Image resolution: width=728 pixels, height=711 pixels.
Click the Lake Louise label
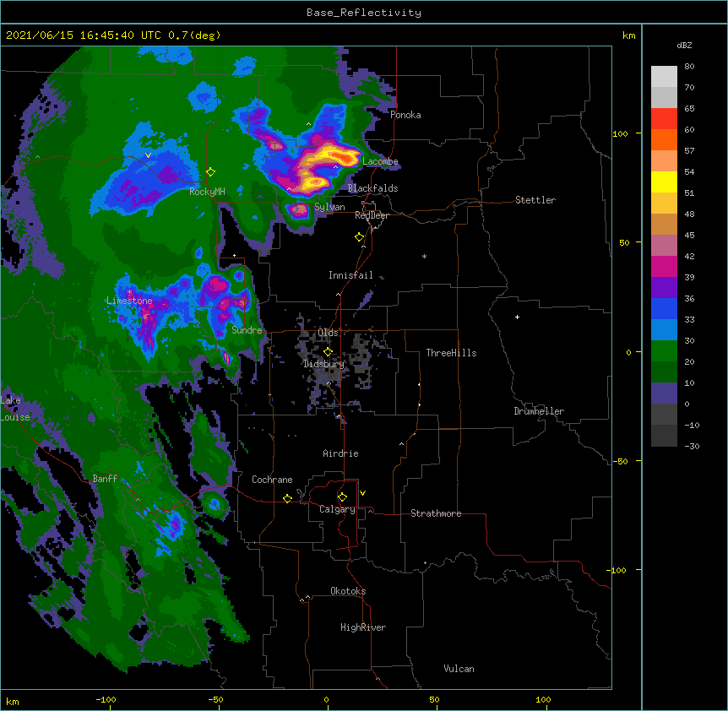click(15, 409)
